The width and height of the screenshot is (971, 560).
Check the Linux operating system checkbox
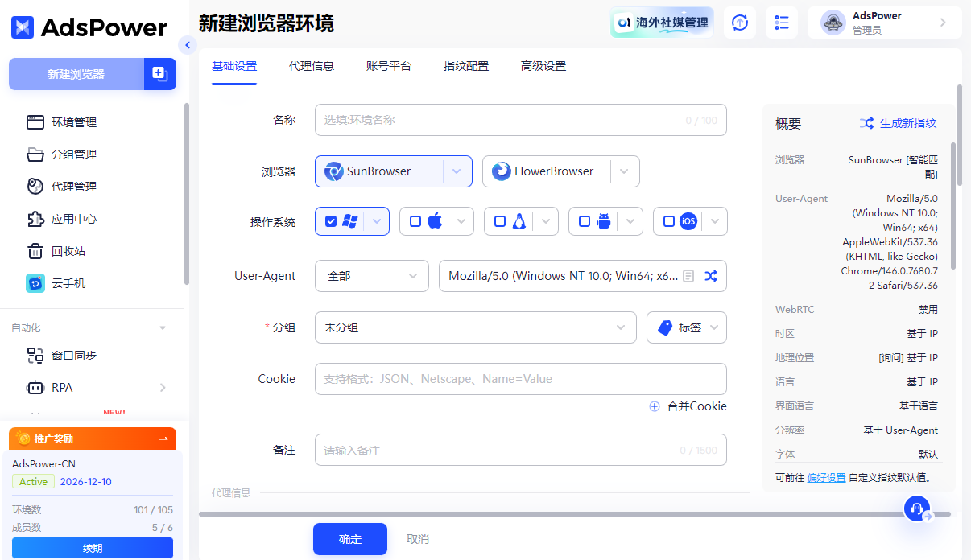coord(500,221)
